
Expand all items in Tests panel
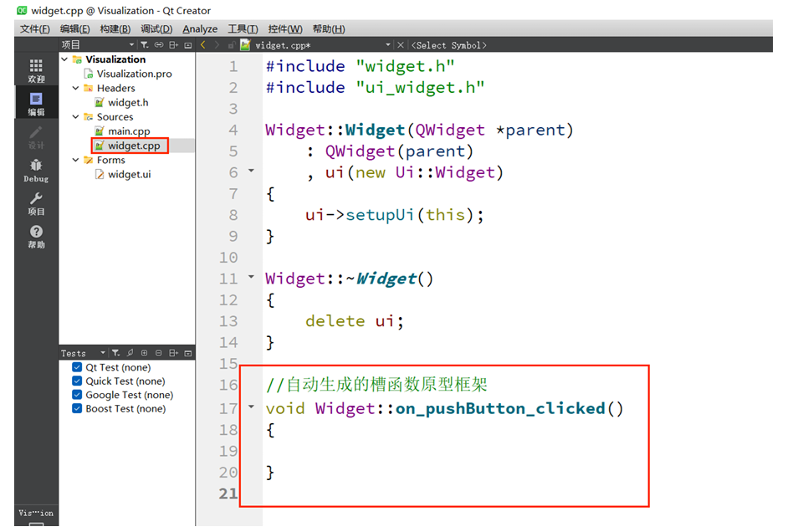point(145,353)
